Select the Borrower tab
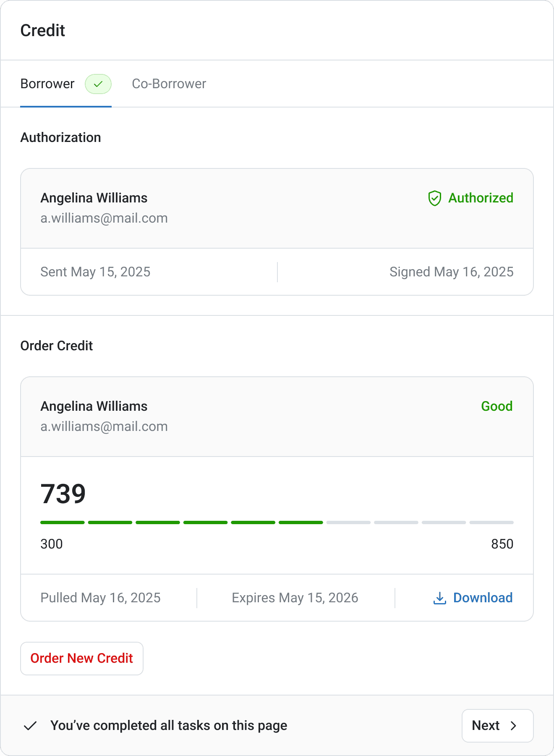Viewport: 554px width, 756px height. 47,84
